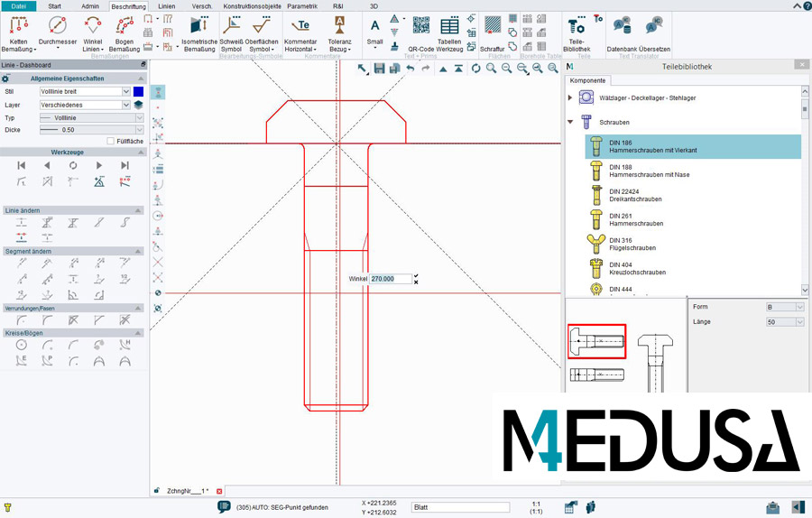Jump to first point in Werkzeuge

click(x=22, y=165)
